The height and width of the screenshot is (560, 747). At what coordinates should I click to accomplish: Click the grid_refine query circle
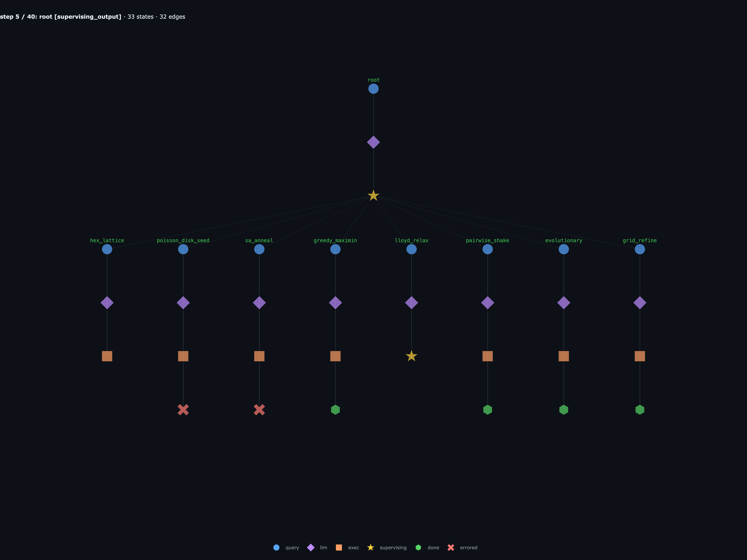point(640,249)
